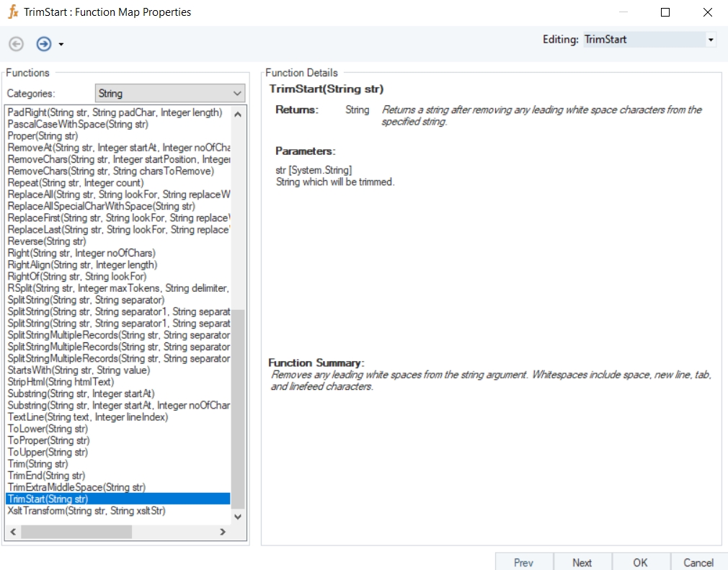
Task: Click the horizontal scrollbar thumb of list
Action: (76, 532)
